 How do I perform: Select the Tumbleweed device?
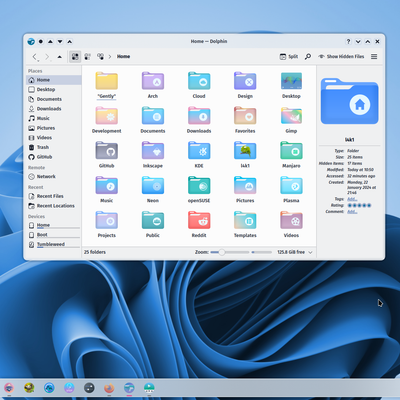(54, 245)
